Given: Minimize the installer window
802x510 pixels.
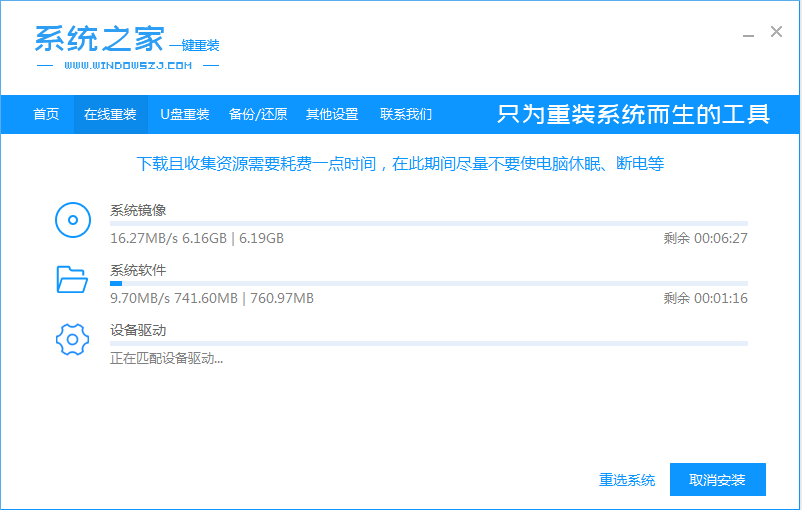Looking at the screenshot, I should [x=748, y=34].
